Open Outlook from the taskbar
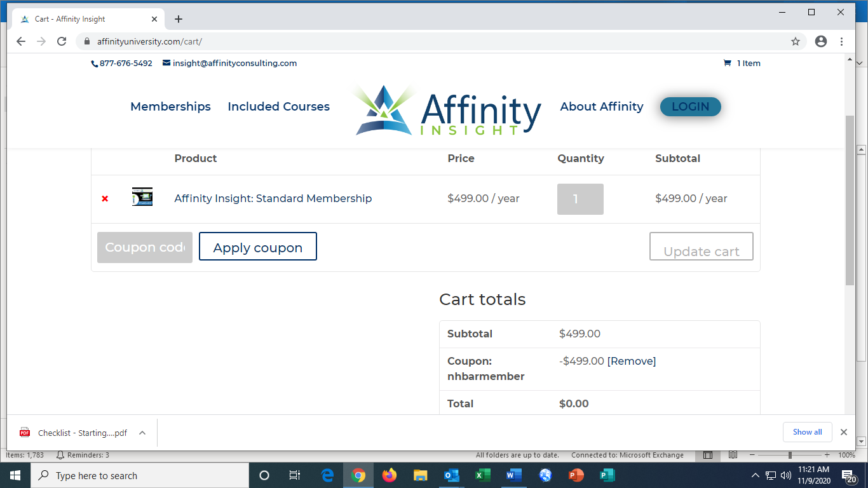Screen dimensions: 868x488 pyautogui.click(x=452, y=475)
